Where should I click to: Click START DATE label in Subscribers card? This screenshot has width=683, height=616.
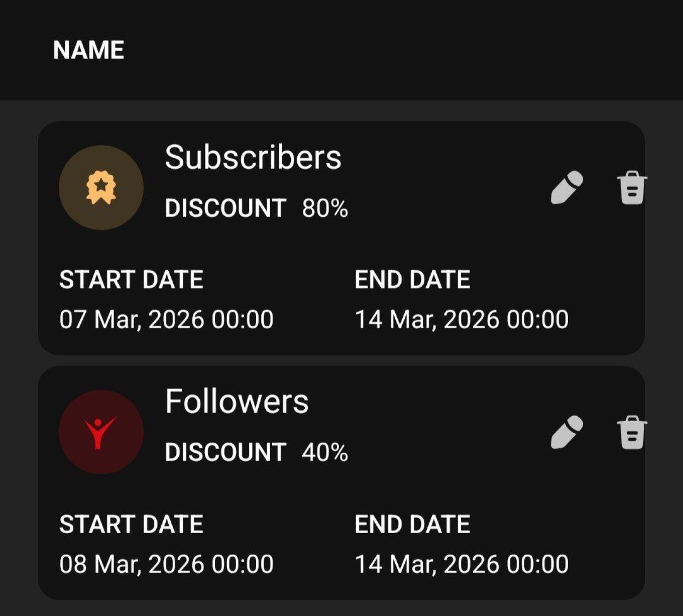coord(131,280)
